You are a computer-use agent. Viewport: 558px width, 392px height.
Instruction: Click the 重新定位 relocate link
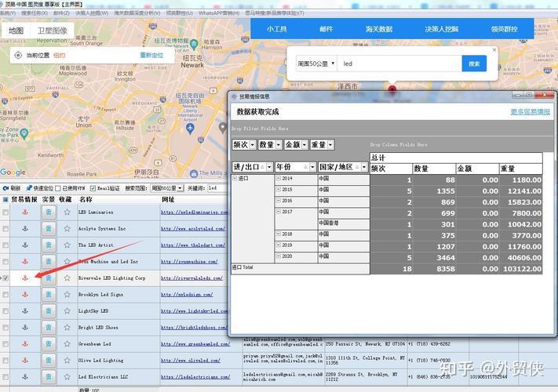point(151,55)
